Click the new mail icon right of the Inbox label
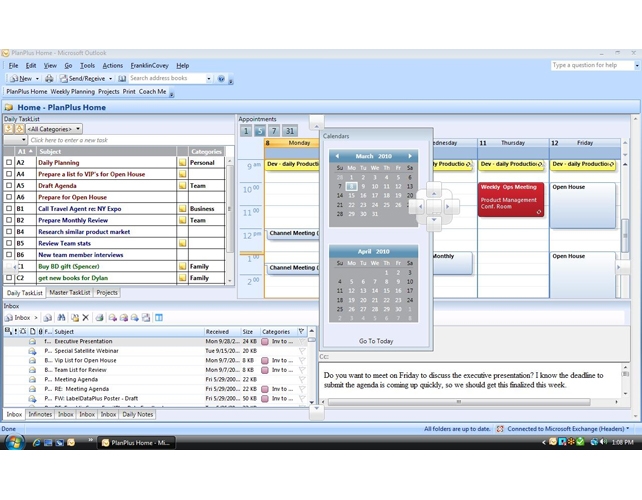This screenshot has width=642, height=500. (47, 317)
